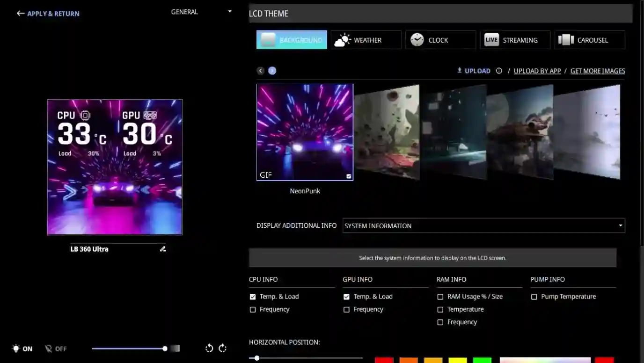
Task: Click the next arrow to browse more backgrounds
Action: [272, 70]
